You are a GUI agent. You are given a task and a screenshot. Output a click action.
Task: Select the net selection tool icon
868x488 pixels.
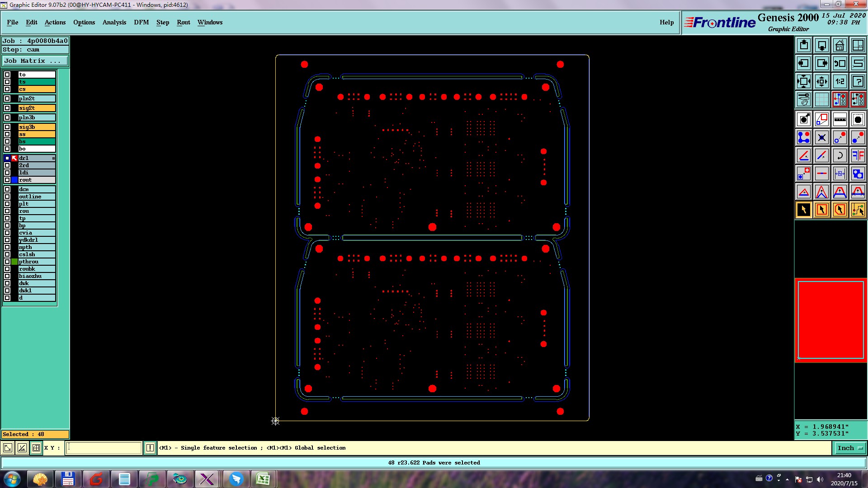coord(858,210)
